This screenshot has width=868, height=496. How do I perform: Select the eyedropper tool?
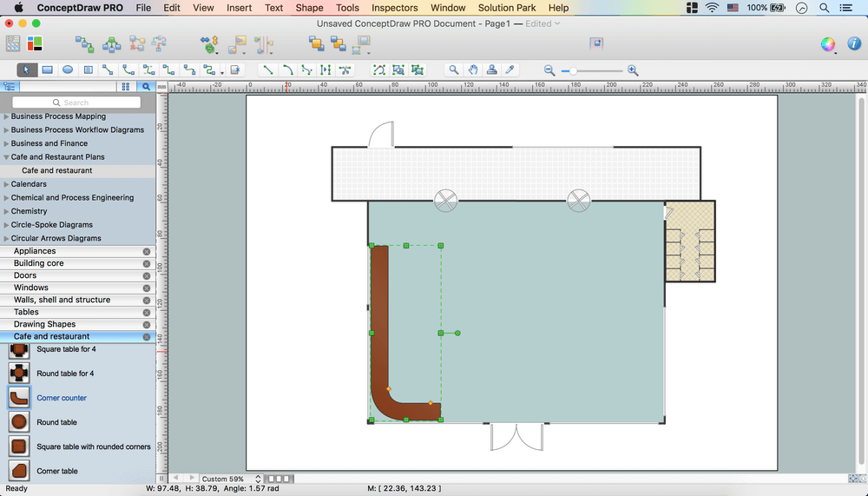pos(510,69)
